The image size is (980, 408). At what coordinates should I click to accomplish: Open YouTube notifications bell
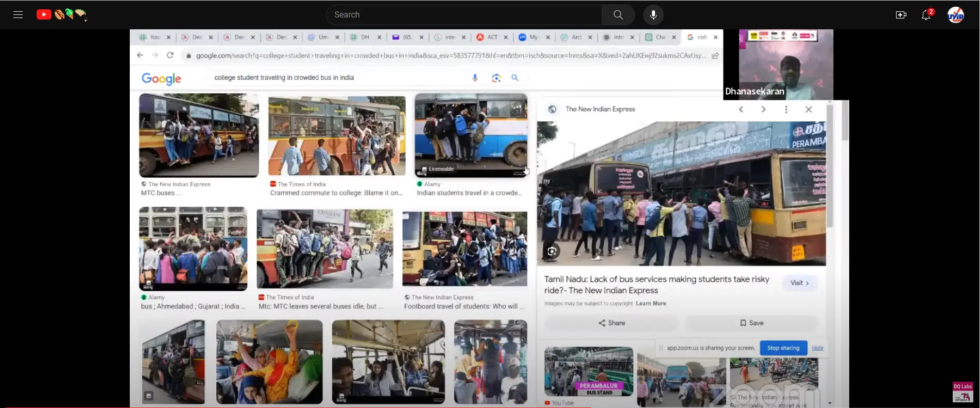[x=926, y=15]
